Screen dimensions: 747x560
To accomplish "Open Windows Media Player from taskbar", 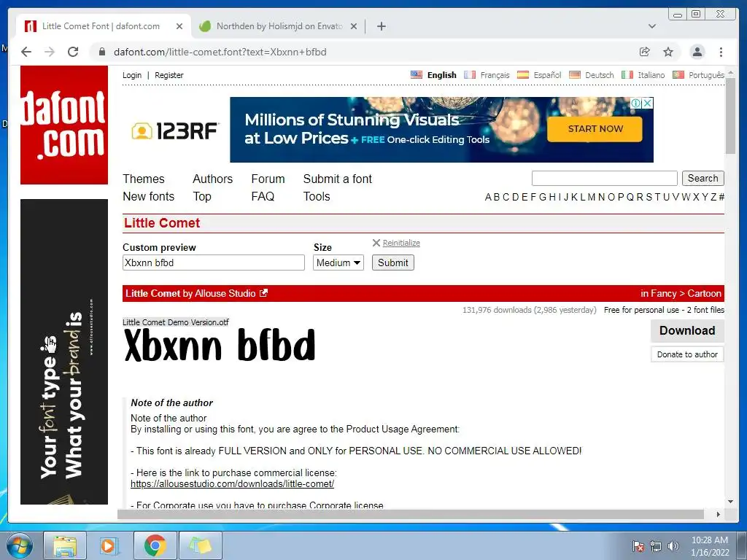I will coord(109,545).
